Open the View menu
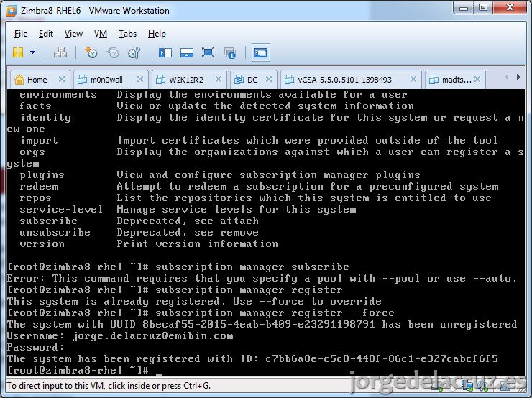The width and height of the screenshot is (532, 398). 73,34
